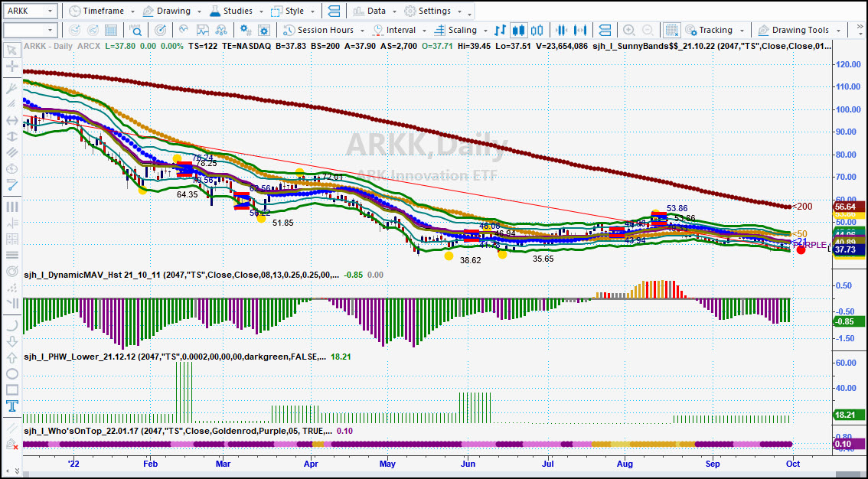868x479 pixels.
Task: Zoom in using the magnifier plus icon
Action: click(629, 30)
